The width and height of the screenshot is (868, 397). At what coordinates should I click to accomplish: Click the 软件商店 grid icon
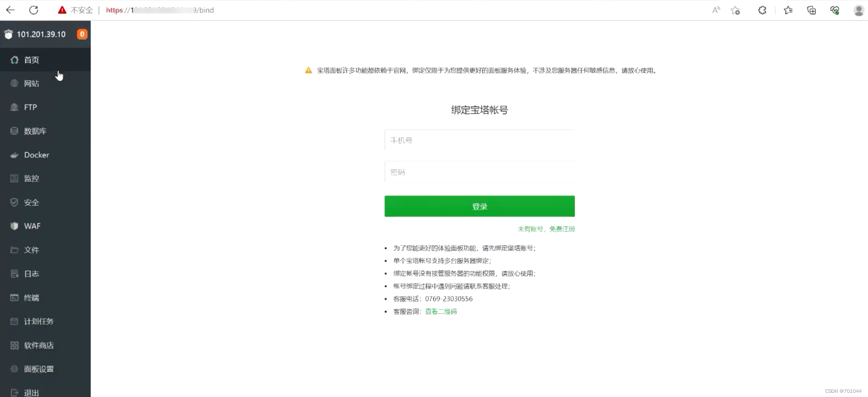coord(14,345)
